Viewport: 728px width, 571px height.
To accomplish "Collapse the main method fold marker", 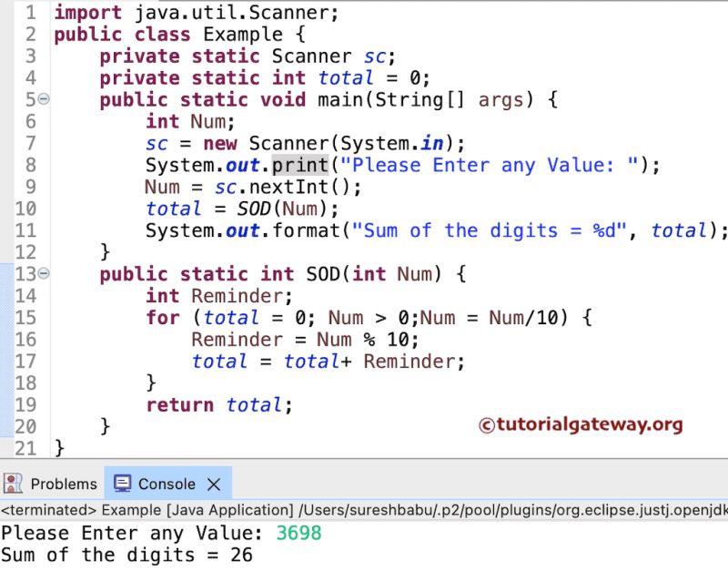I will coord(45,98).
